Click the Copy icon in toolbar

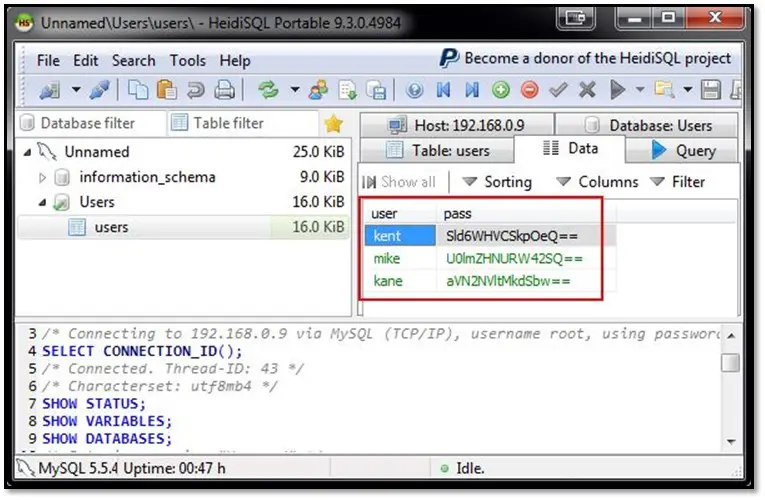pyautogui.click(x=140, y=90)
